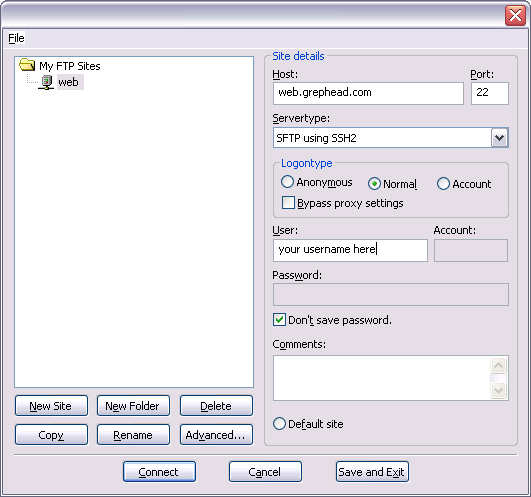The image size is (531, 497).
Task: Click the My FTP Sites folder icon
Action: pos(27,64)
